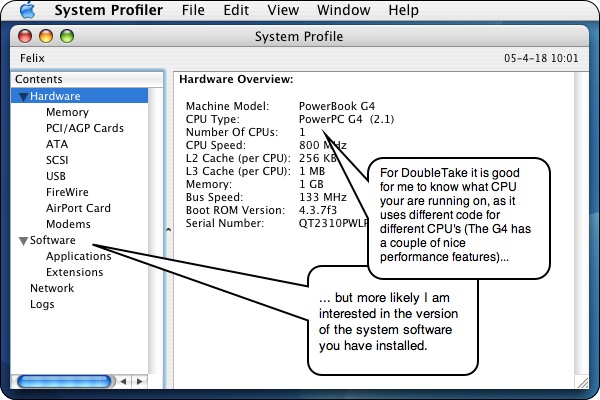Select Logs in the Contents list

click(42, 304)
